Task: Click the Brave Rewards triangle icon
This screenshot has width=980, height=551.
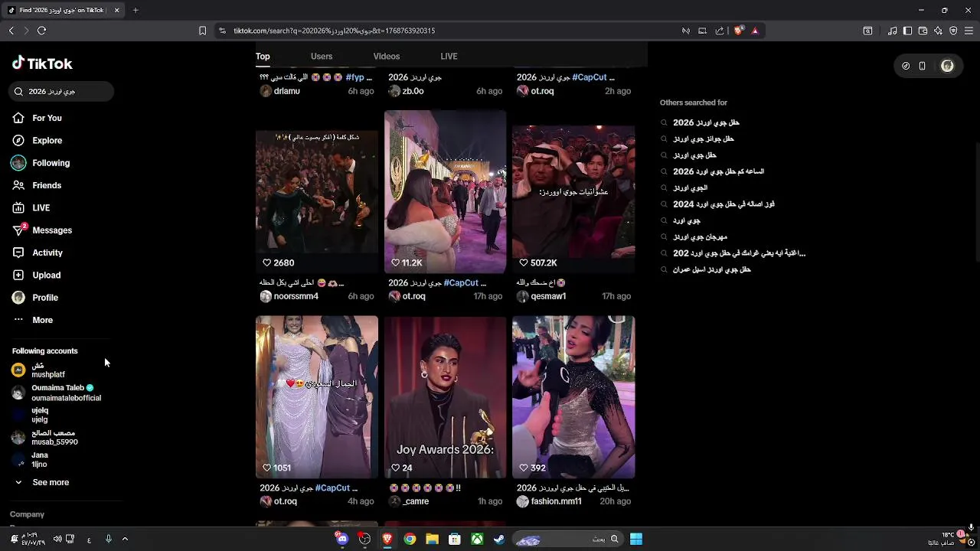Action: tap(755, 31)
